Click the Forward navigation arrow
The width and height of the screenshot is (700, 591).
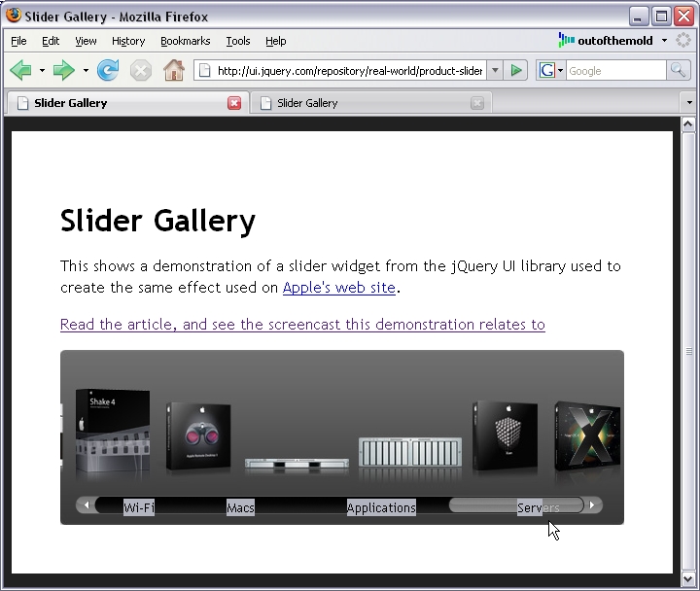[x=64, y=70]
